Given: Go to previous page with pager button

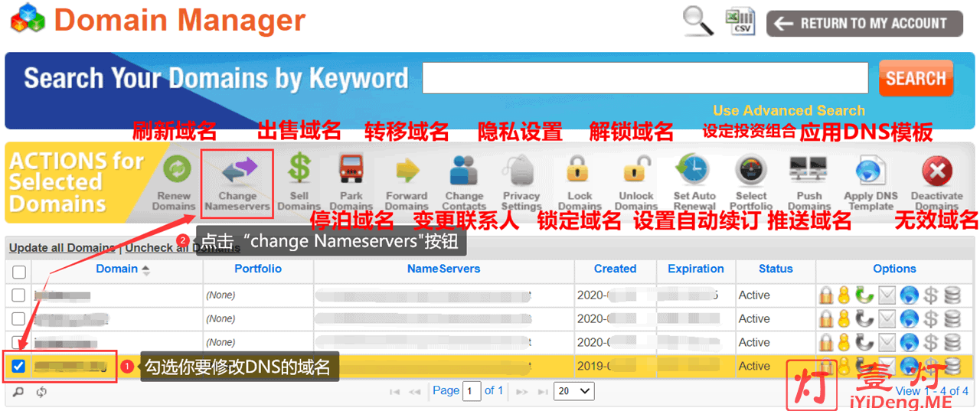Looking at the screenshot, I should pyautogui.click(x=415, y=391).
